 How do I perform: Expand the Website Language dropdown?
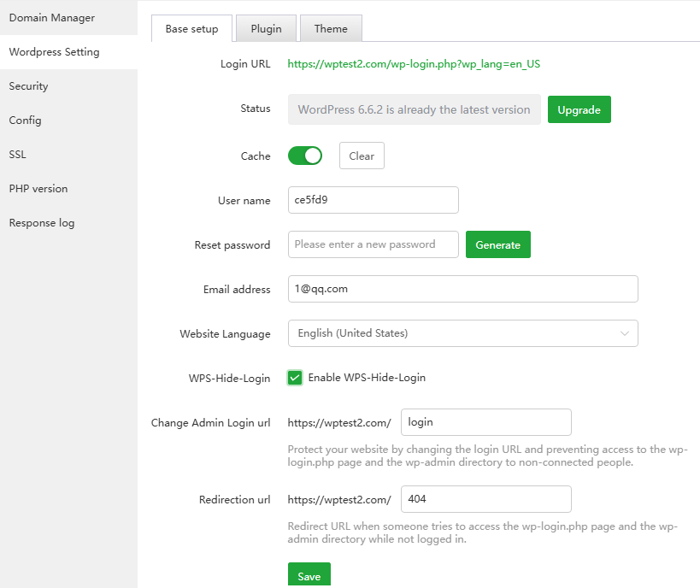click(x=462, y=333)
